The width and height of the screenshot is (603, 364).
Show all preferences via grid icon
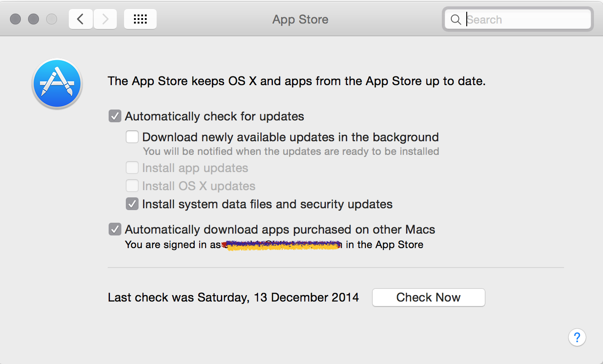(140, 19)
